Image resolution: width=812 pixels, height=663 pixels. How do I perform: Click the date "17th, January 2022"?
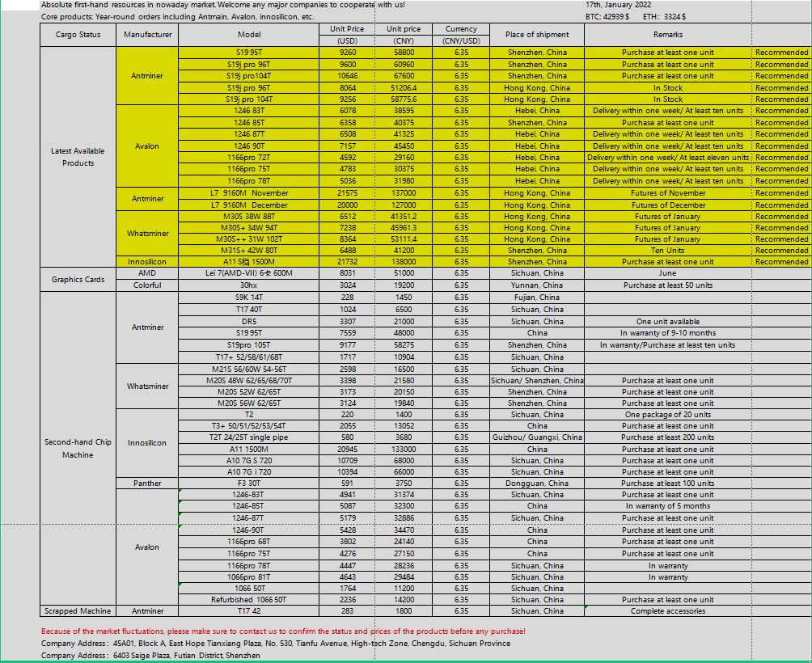coord(619,5)
